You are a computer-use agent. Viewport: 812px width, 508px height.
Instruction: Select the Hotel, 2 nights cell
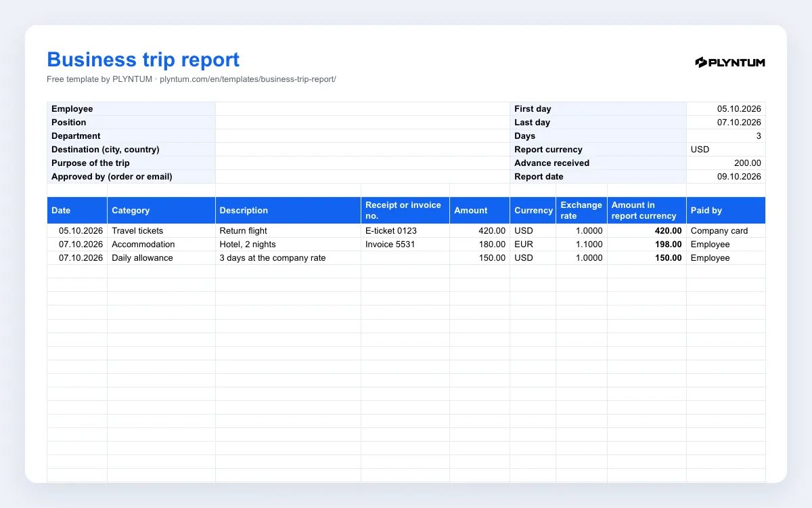click(288, 245)
